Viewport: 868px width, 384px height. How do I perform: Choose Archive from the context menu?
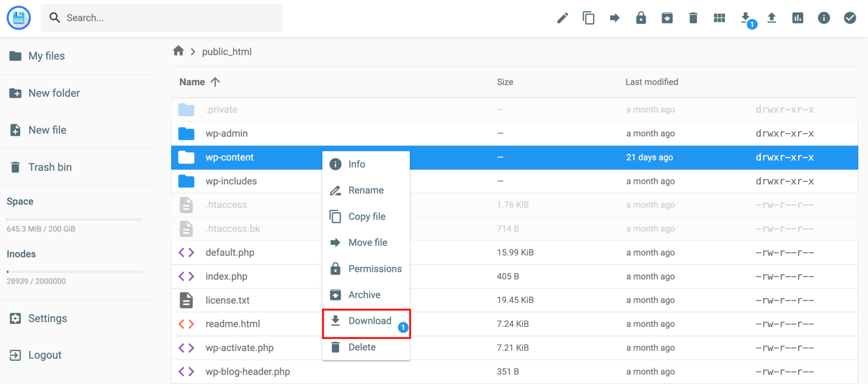pyautogui.click(x=364, y=295)
